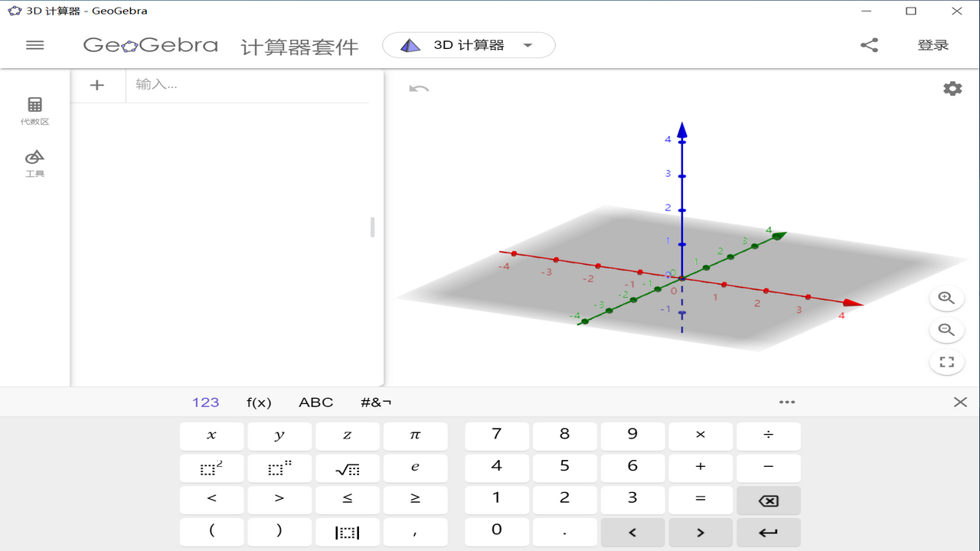
Task: Click the 登录 login button
Action: tap(933, 44)
